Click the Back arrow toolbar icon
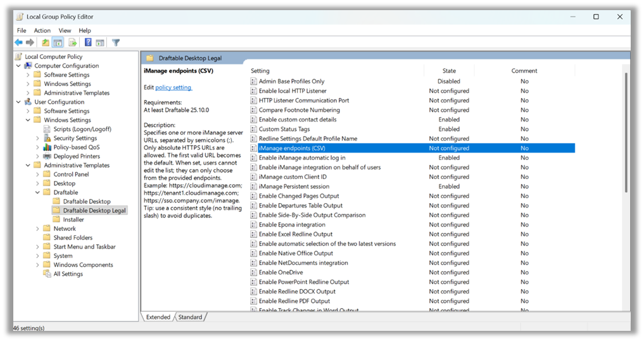 coord(18,42)
